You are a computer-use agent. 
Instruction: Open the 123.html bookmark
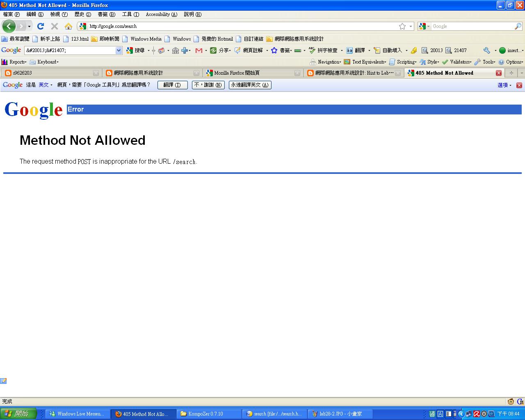pyautogui.click(x=76, y=39)
